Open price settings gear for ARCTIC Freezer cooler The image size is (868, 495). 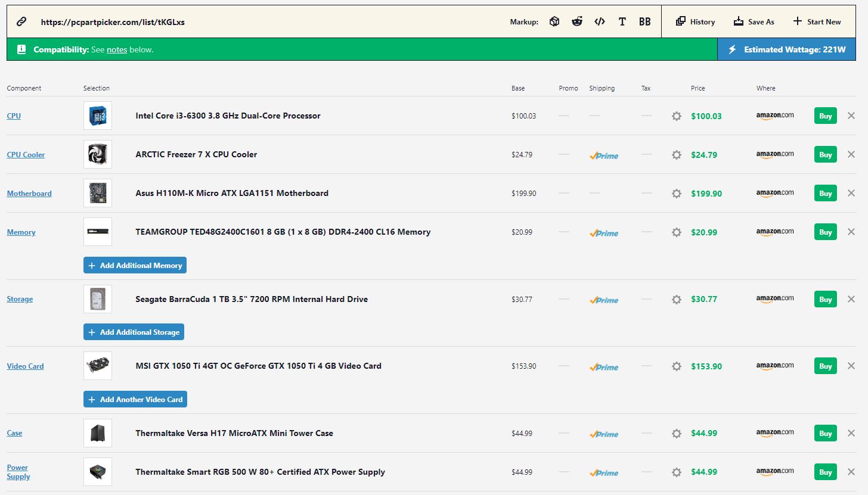coord(677,155)
